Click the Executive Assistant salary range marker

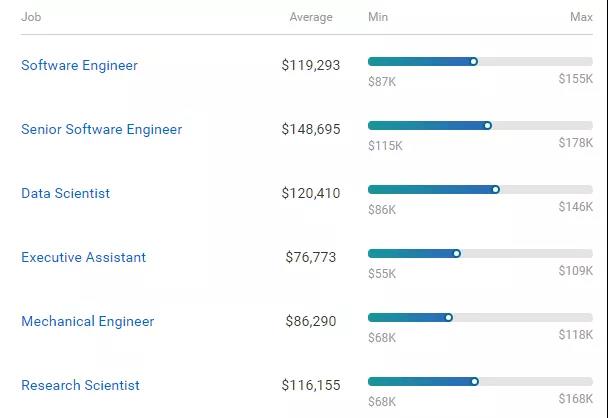(x=457, y=253)
